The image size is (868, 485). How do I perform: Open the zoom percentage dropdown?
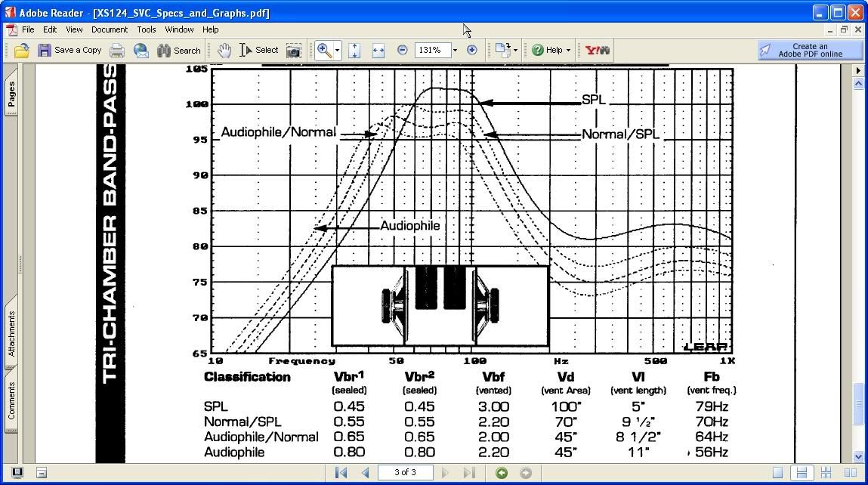[x=453, y=50]
